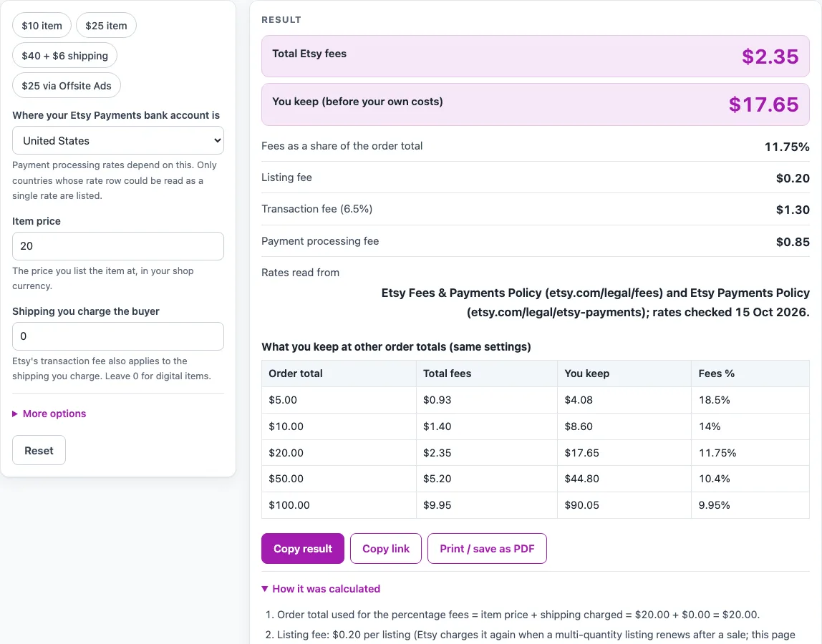
Task: Click the Transaction fee value $1.30
Action: point(793,210)
